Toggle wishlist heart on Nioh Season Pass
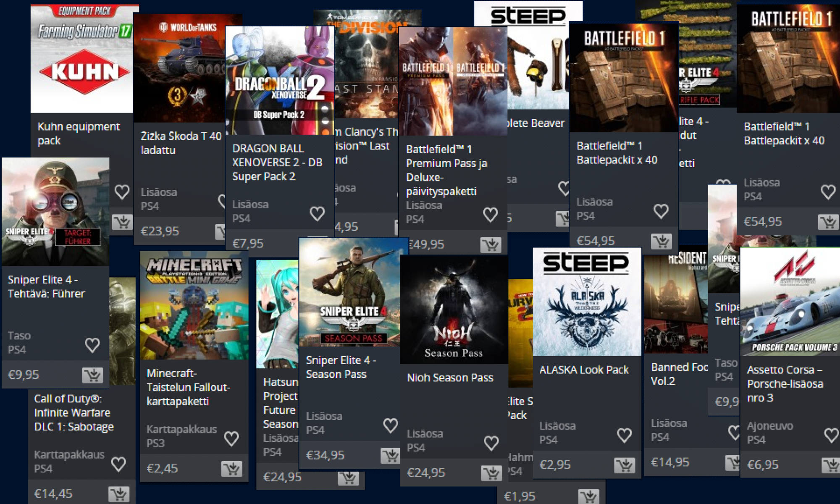Screen dimensions: 840x504 pyautogui.click(x=491, y=443)
